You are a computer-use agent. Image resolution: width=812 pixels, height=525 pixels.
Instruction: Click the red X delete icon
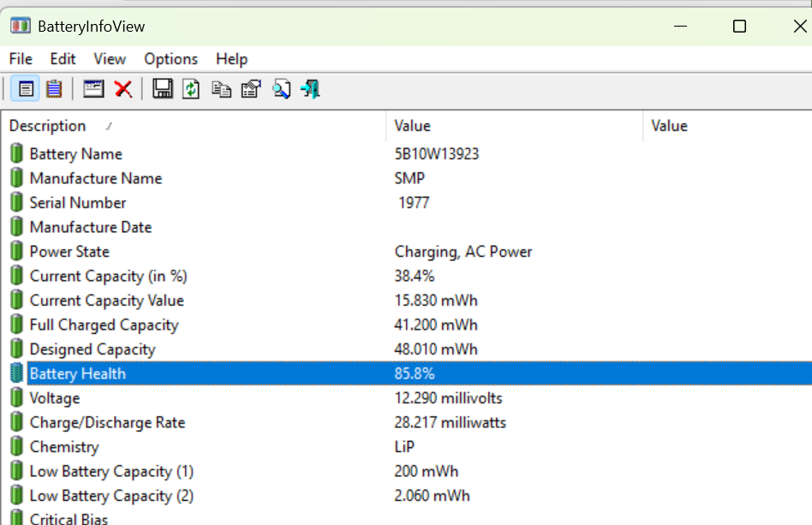[x=123, y=89]
